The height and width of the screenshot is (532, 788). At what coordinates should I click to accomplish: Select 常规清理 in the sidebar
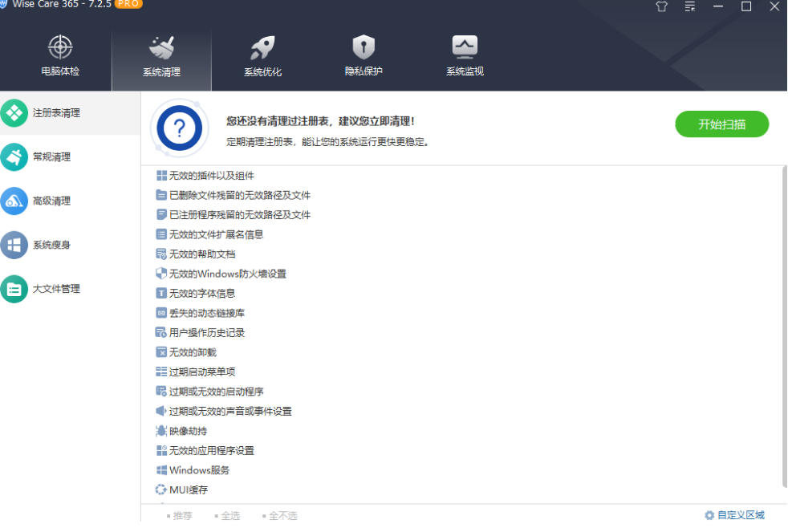[x=70, y=156]
